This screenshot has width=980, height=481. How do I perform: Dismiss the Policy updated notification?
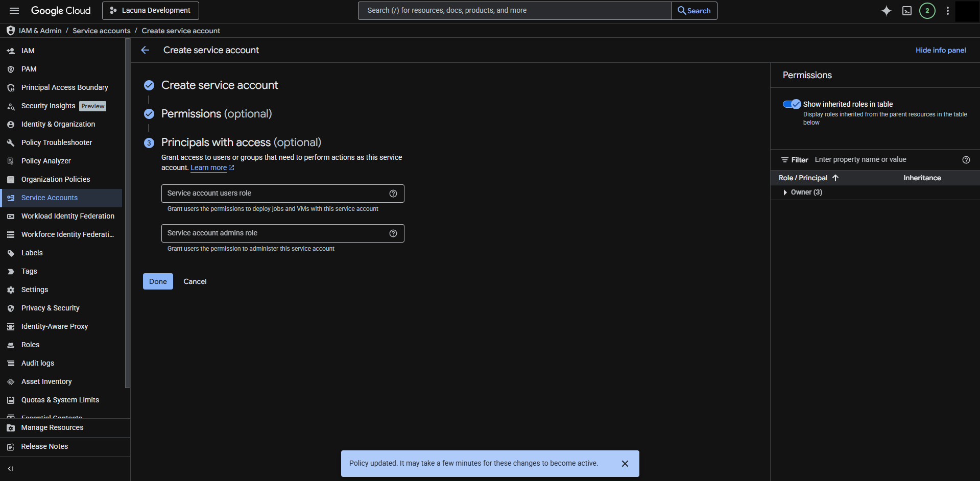click(625, 464)
